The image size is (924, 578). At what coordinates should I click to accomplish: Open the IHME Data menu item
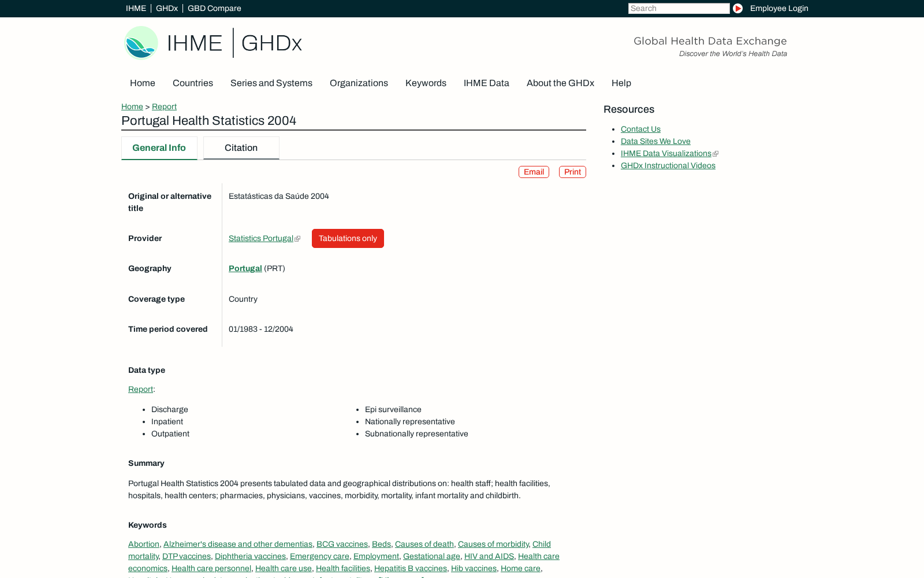486,83
